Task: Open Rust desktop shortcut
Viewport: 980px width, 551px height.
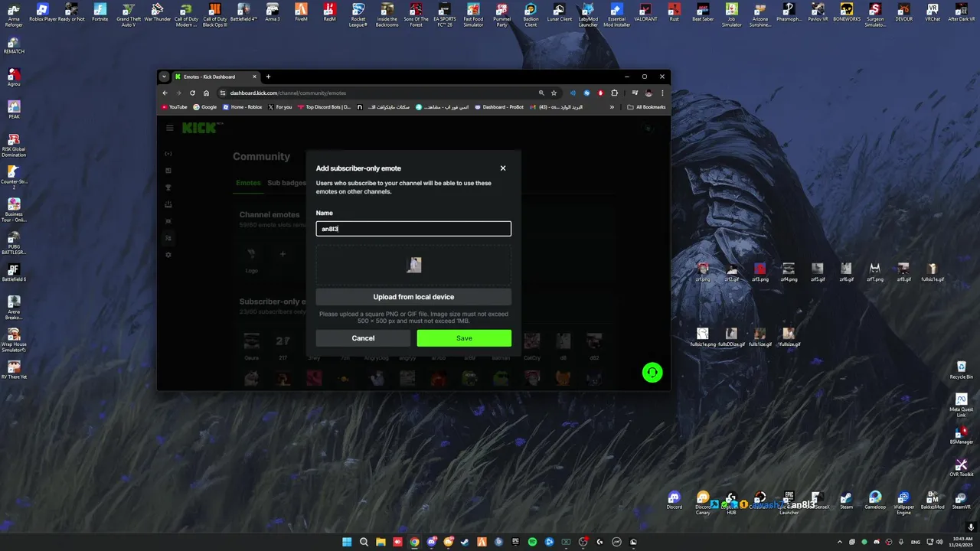Action: click(674, 13)
